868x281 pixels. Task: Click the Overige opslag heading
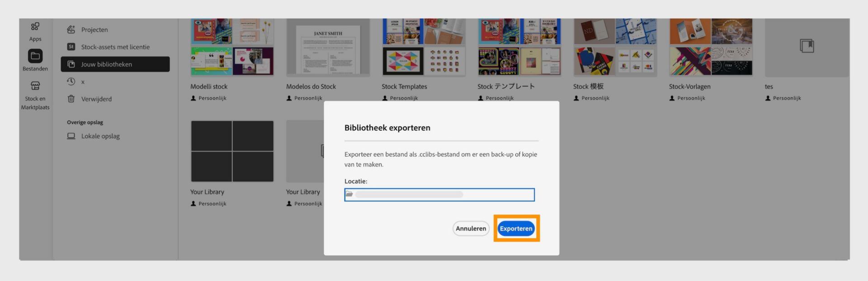pyautogui.click(x=85, y=122)
